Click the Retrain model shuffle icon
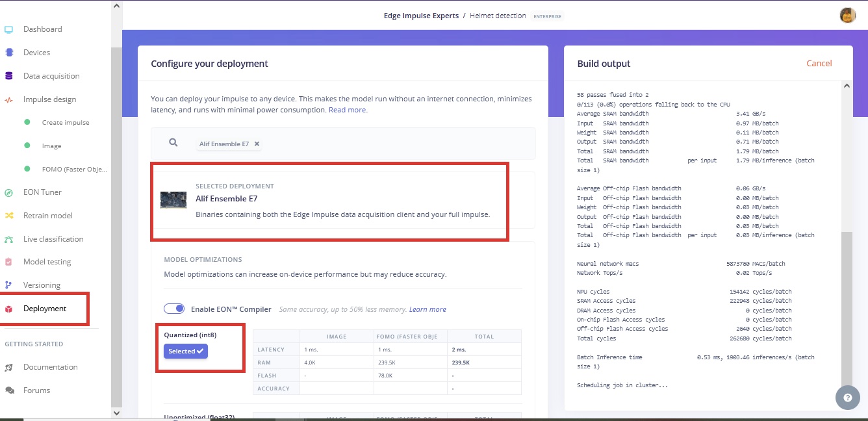Viewport: 868px width, 421px height. [8, 216]
